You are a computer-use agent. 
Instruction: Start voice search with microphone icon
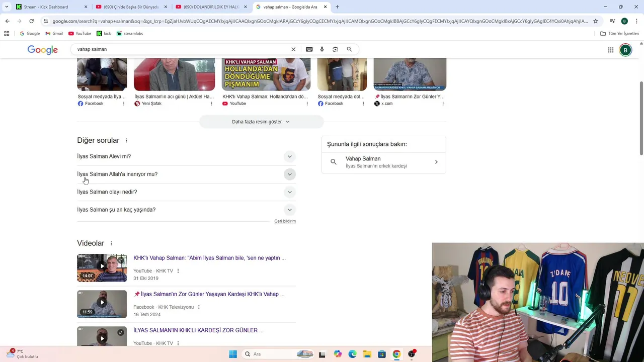(x=322, y=49)
